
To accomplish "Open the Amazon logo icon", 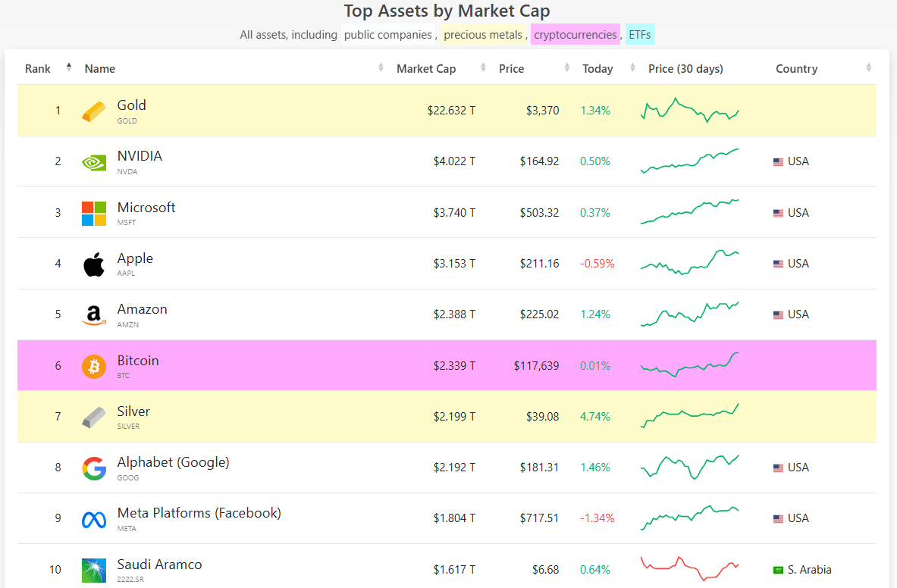I will coord(94,315).
